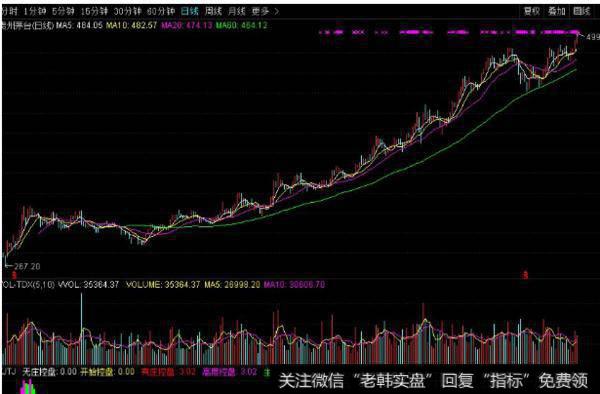Select the 1分钟 period tab
The width and height of the screenshot is (600, 394).
(x=34, y=11)
